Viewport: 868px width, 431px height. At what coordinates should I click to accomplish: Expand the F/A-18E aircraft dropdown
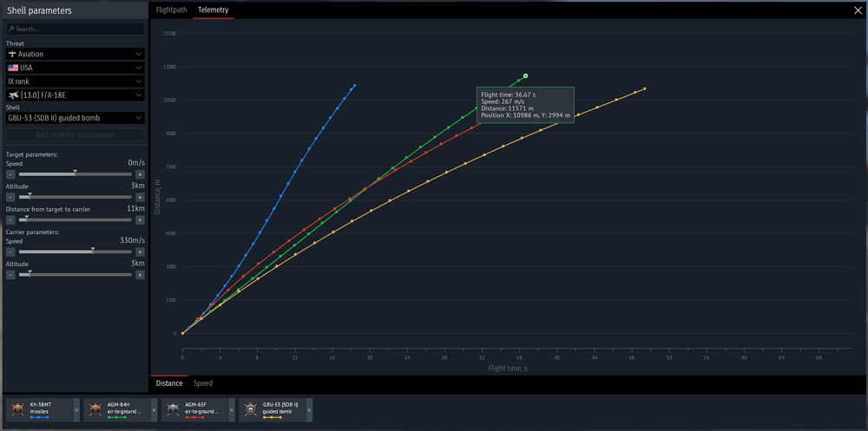tap(76, 95)
